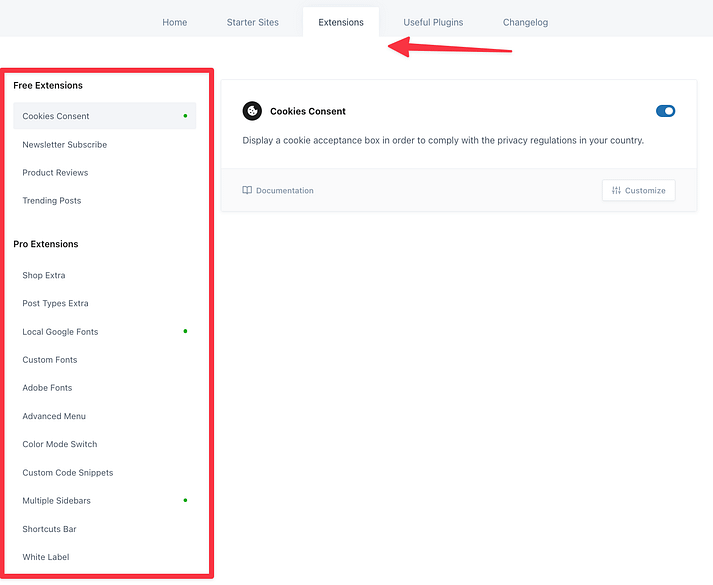Screen dimensions: 713x585
Task: Open Trending Posts extension
Action: (x=52, y=201)
